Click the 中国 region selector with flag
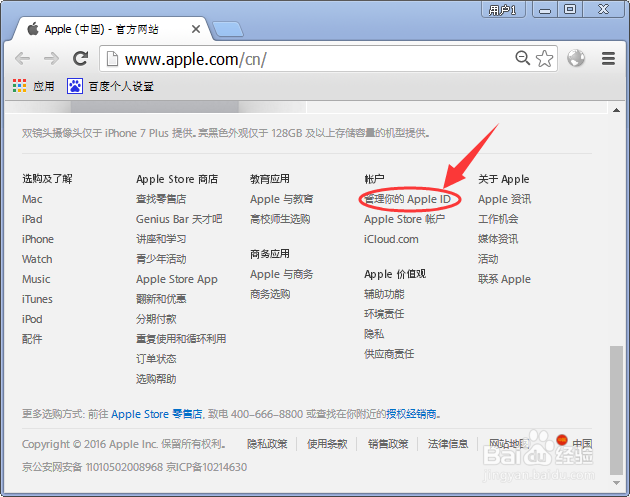This screenshot has width=630, height=497. pos(574,443)
